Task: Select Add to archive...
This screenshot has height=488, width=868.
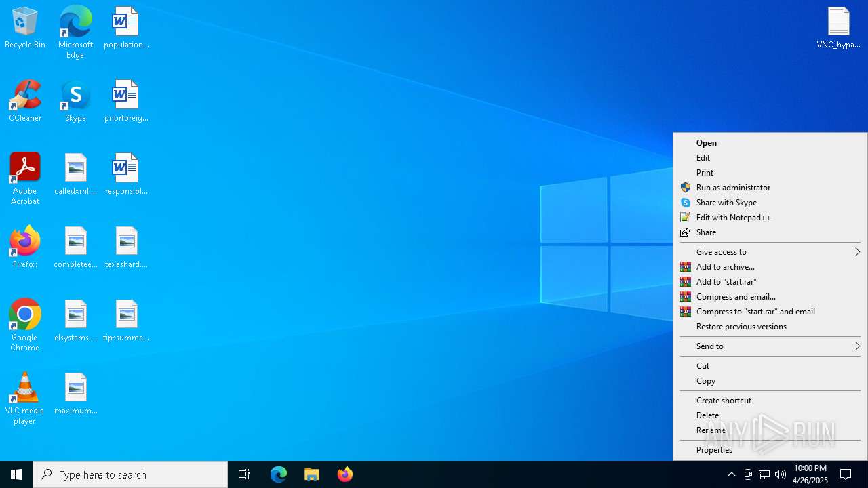Action: tap(770, 267)
